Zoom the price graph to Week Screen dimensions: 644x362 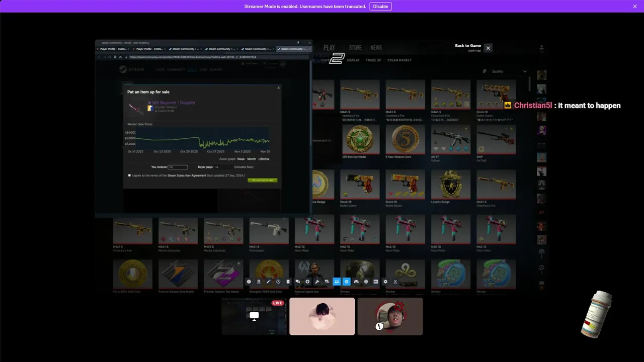(x=241, y=159)
